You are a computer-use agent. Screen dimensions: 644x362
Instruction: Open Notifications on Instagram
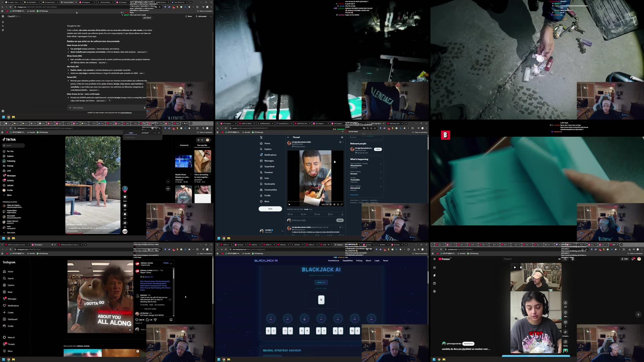(x=12, y=305)
